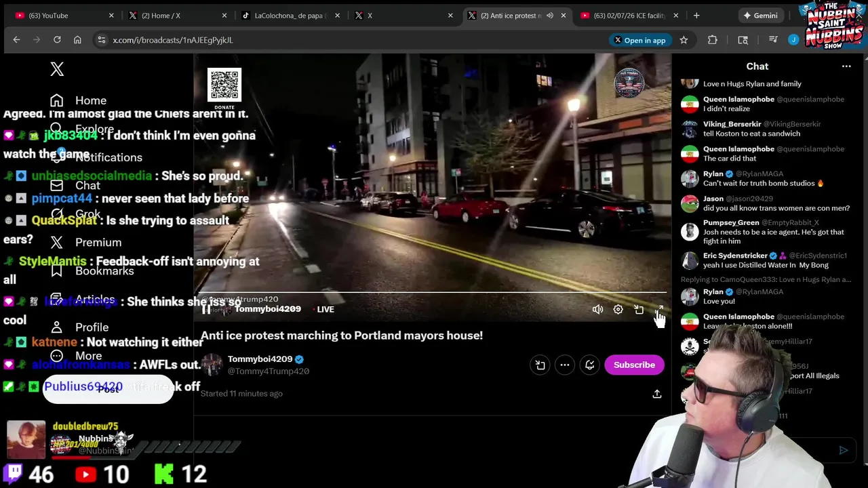Open Notifications in the X sidebar
The height and width of the screenshot is (488, 868).
pyautogui.click(x=96, y=157)
